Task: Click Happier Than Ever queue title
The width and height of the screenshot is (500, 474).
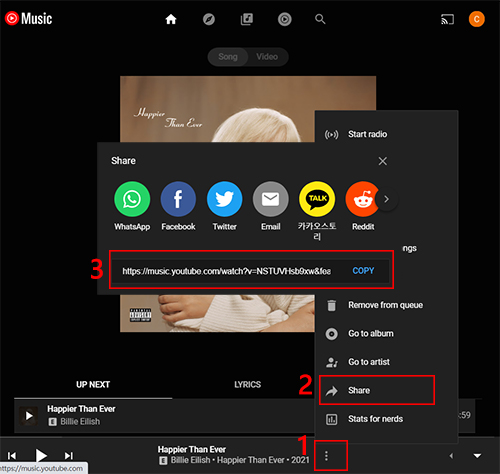Action: click(x=81, y=409)
